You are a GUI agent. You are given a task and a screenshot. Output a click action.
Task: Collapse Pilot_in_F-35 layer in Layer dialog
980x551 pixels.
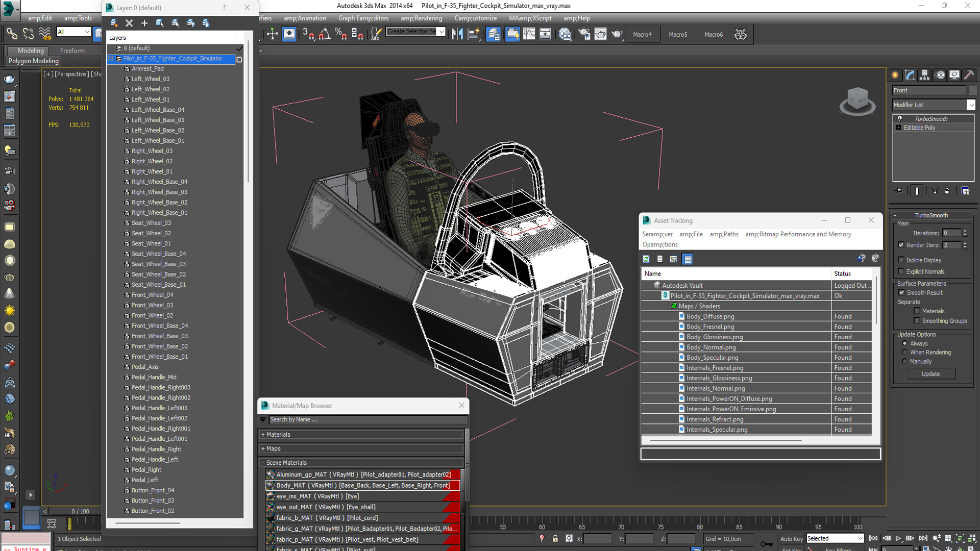click(x=111, y=59)
